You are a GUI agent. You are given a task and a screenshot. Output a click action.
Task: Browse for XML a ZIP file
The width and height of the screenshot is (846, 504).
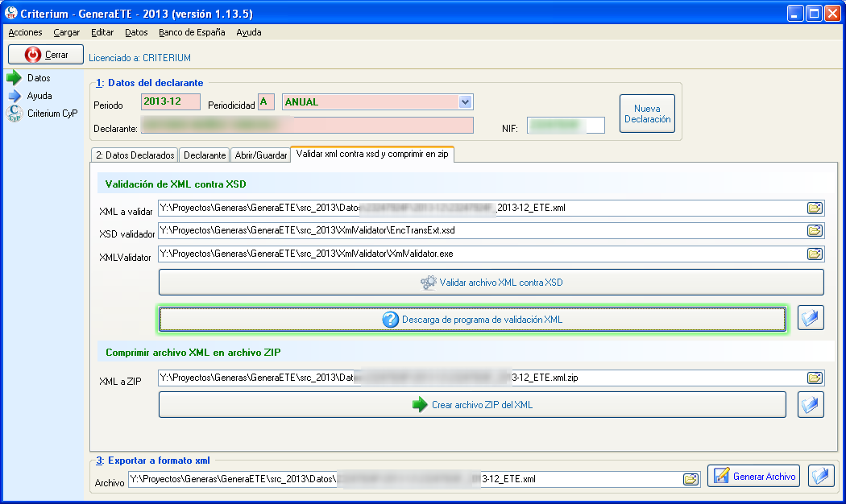coord(815,378)
